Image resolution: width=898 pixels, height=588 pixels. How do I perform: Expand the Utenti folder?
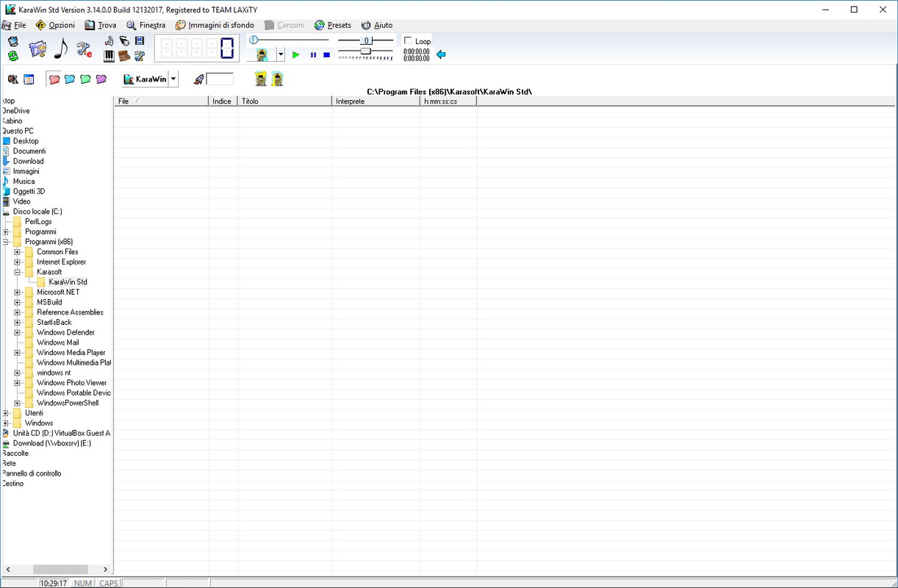[x=5, y=413]
